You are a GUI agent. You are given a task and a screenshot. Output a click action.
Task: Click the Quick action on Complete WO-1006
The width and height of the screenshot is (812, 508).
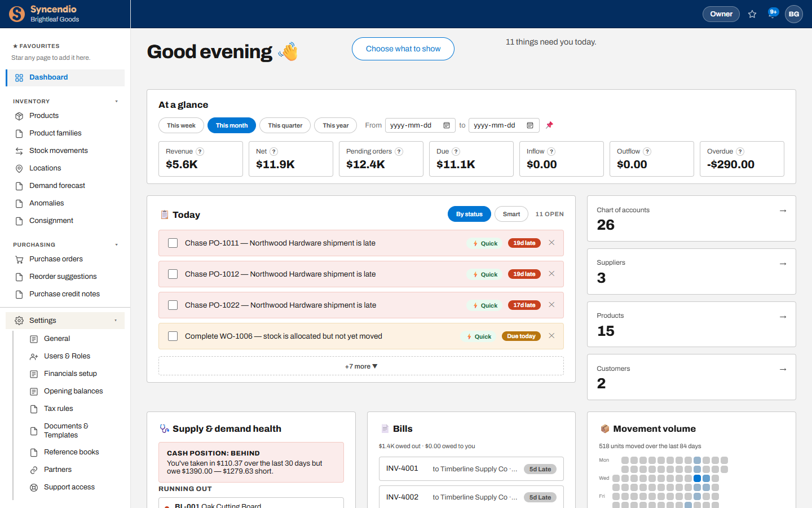pyautogui.click(x=479, y=336)
